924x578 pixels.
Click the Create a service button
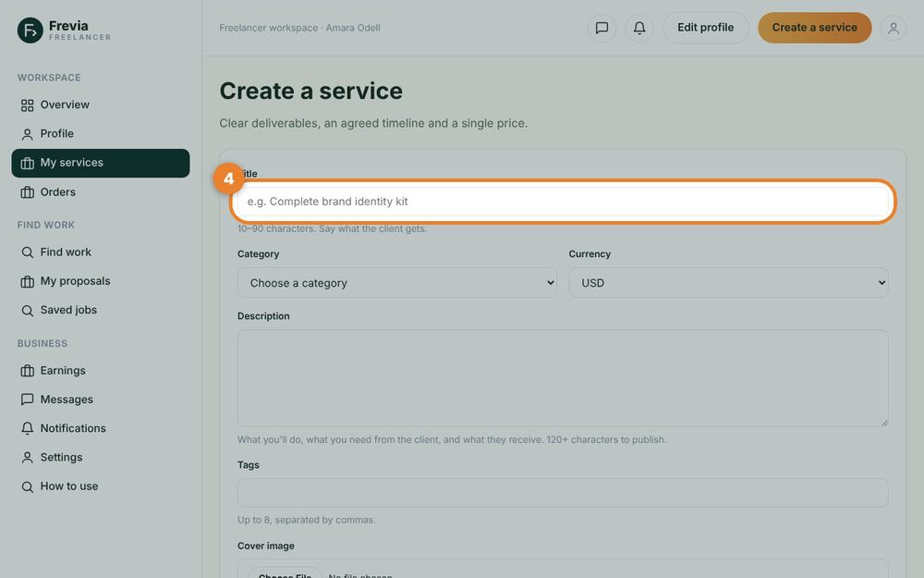(814, 28)
